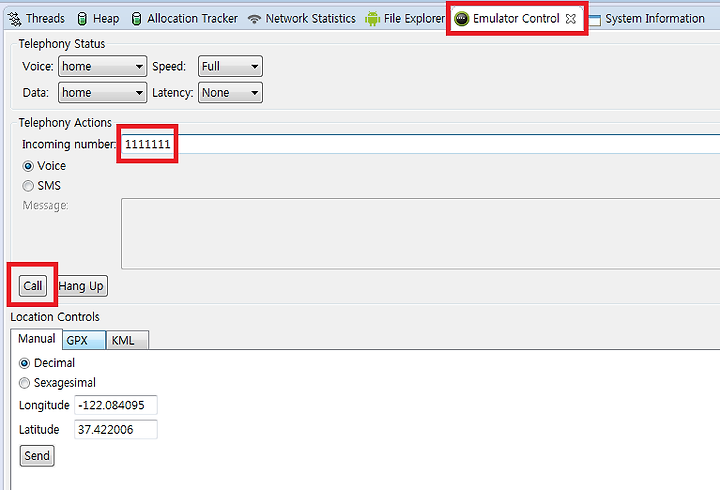Click the Send location button
Viewport: 720px width, 490px height.
(37, 456)
